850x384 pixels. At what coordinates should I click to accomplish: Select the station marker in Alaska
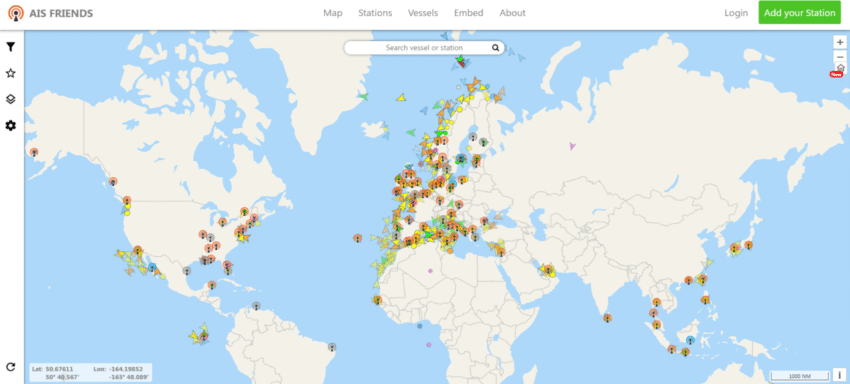(x=34, y=152)
